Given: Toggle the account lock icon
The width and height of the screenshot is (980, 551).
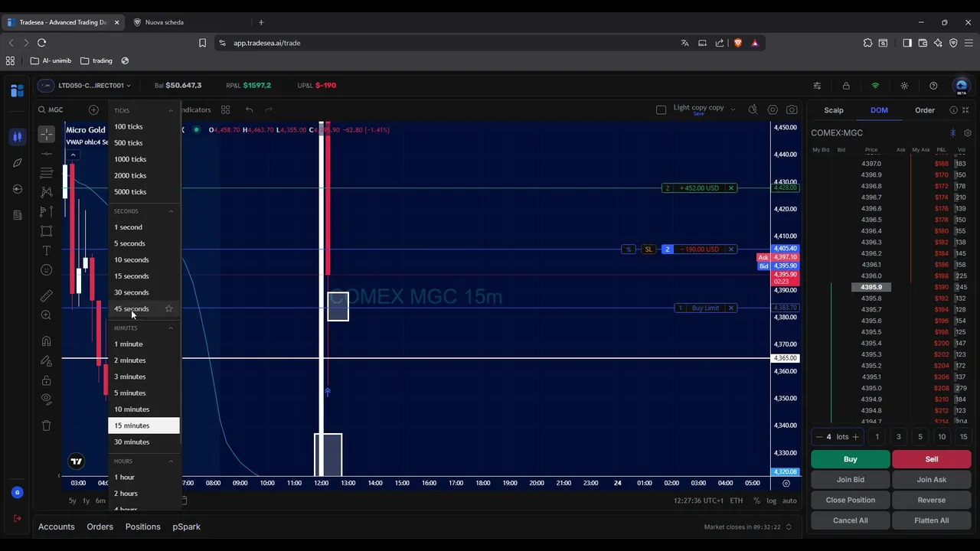Looking at the screenshot, I should click(846, 86).
